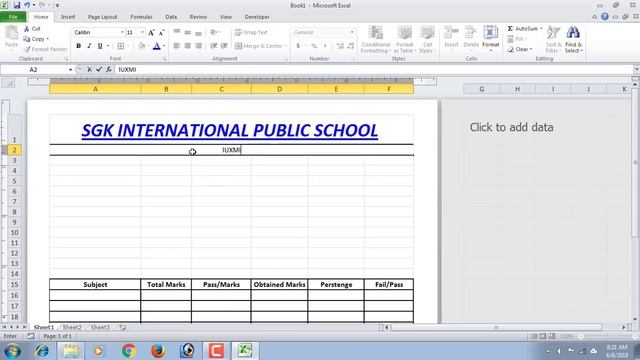Increase font size with the large A icon
Screen dimensions: 640x360
151,32
